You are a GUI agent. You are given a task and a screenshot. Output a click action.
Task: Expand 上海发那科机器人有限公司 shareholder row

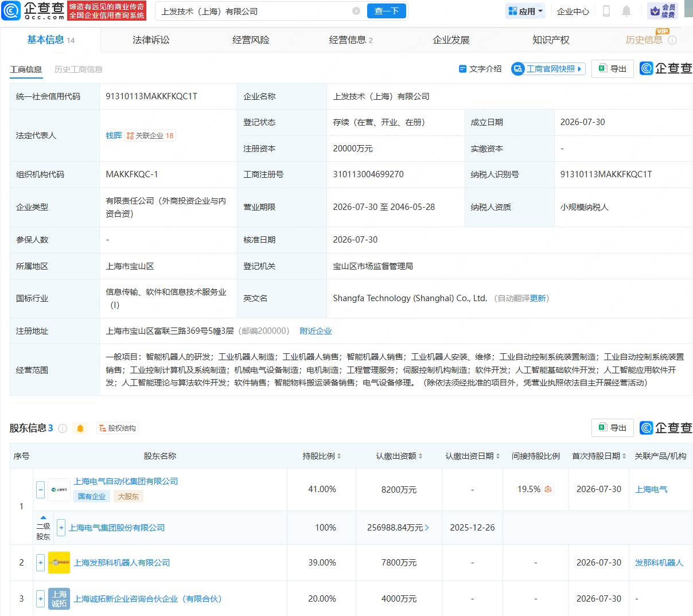click(40, 563)
